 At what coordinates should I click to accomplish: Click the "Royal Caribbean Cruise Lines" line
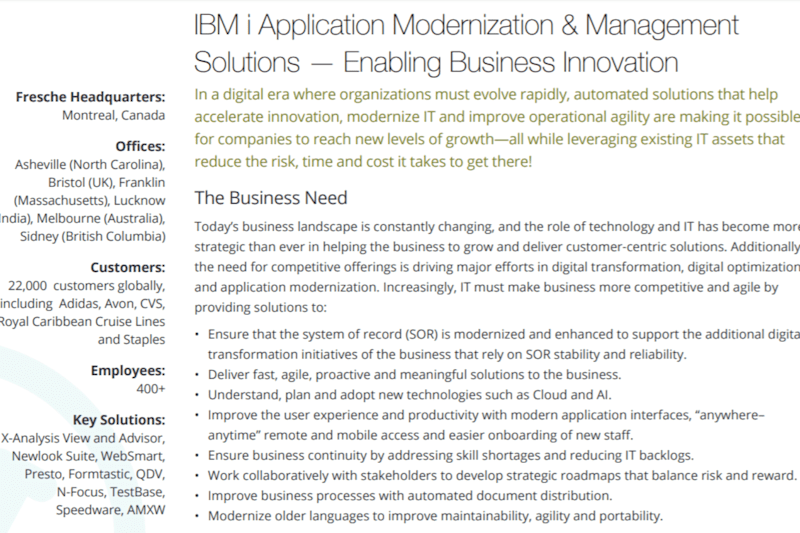coord(82,322)
